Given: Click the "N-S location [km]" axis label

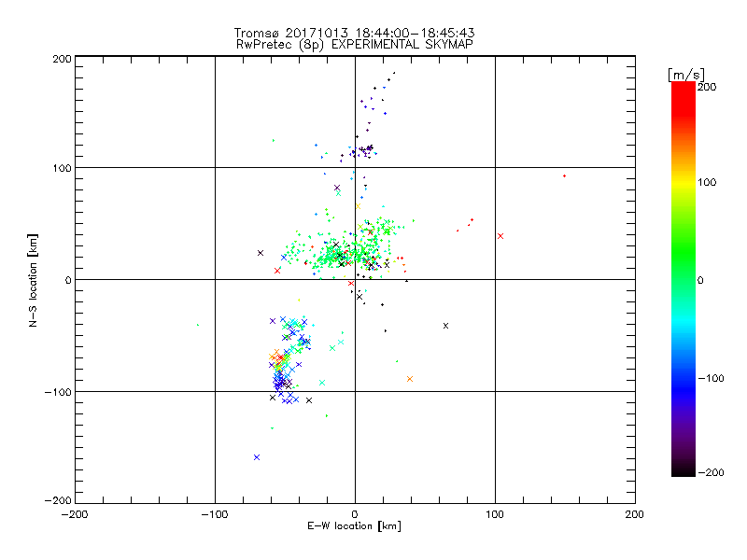Looking at the screenshot, I should (33, 280).
